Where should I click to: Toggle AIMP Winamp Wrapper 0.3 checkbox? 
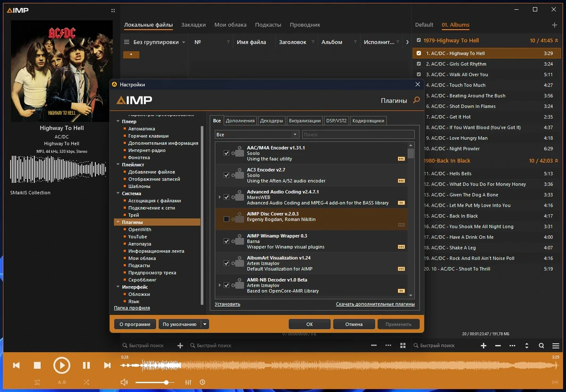coord(226,241)
